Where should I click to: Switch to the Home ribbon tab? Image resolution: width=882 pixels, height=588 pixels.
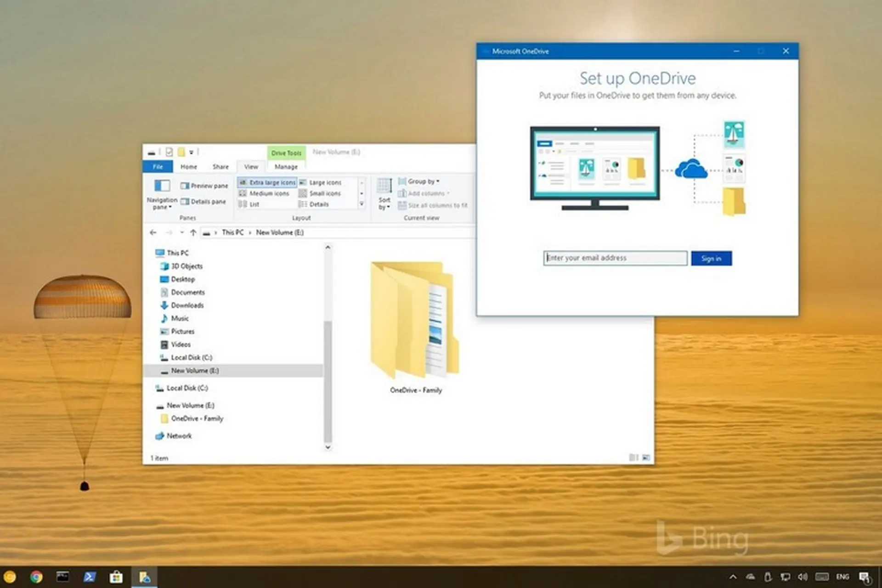[x=188, y=167]
